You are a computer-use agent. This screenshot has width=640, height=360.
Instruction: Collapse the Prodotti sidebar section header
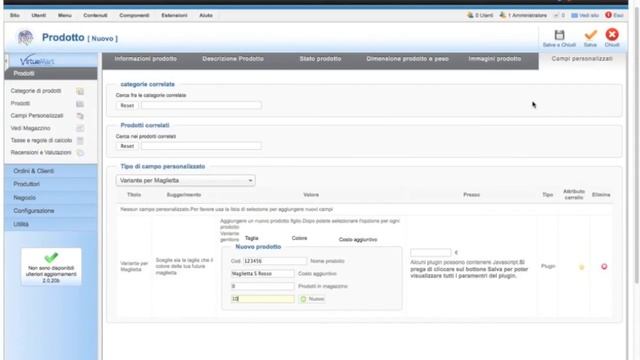click(51, 73)
